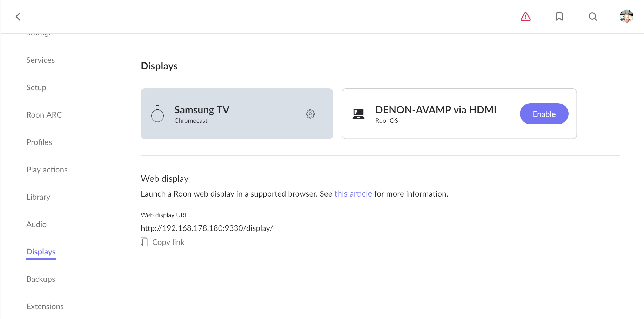Open the bookmarks icon
The width and height of the screenshot is (644, 319).
[559, 16]
